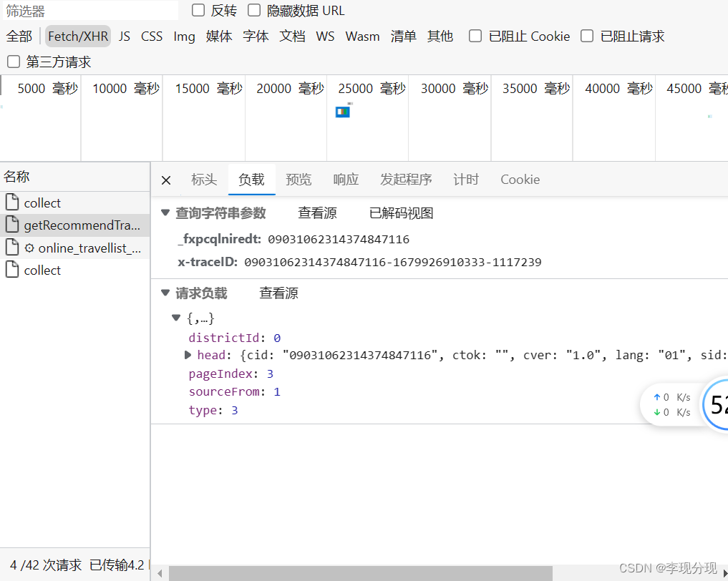Click the request bar near 25000 毫秒
The image size is (728, 581).
point(343,112)
